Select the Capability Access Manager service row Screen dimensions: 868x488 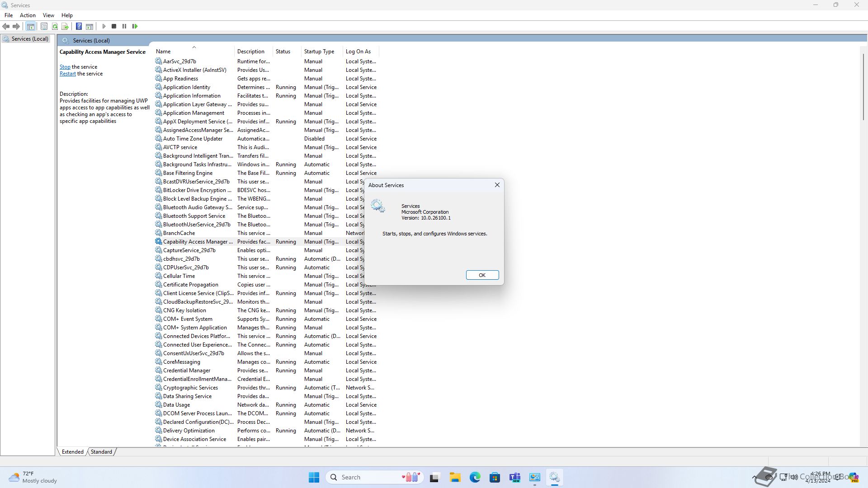(259, 241)
